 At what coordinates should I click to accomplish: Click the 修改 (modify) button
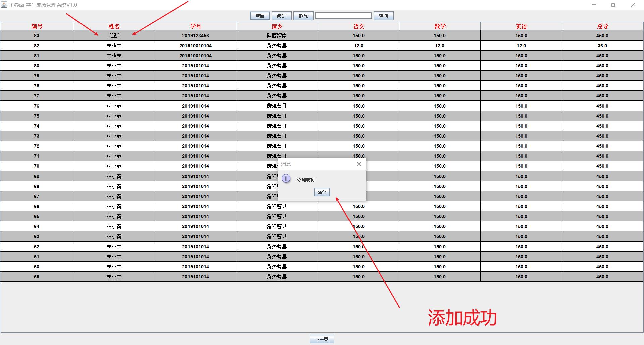pyautogui.click(x=281, y=16)
